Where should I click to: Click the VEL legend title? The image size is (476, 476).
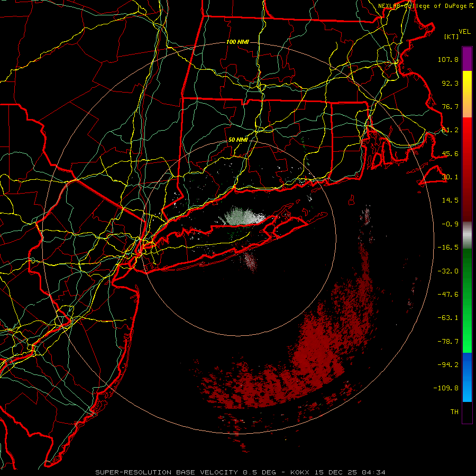tap(465, 32)
